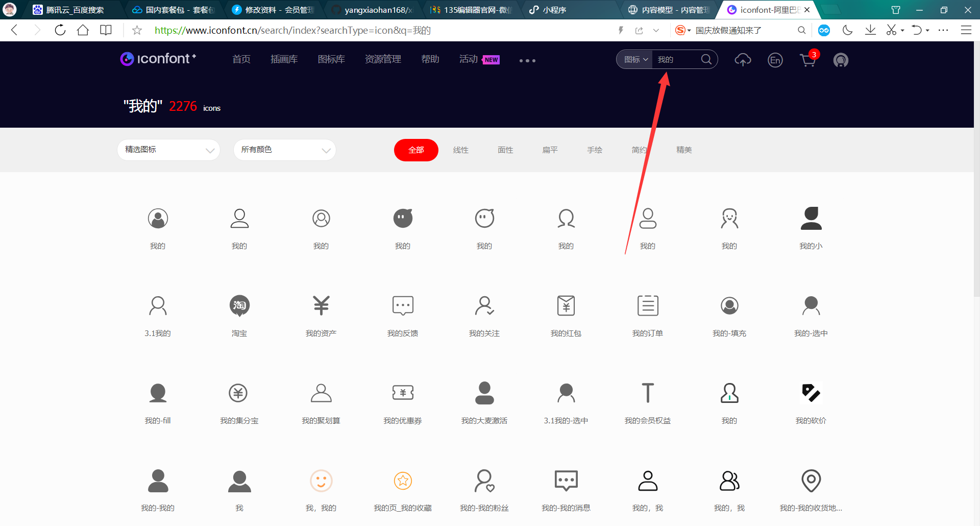
Task: Click the 我的优惠券 ticket icon
Action: (x=402, y=392)
